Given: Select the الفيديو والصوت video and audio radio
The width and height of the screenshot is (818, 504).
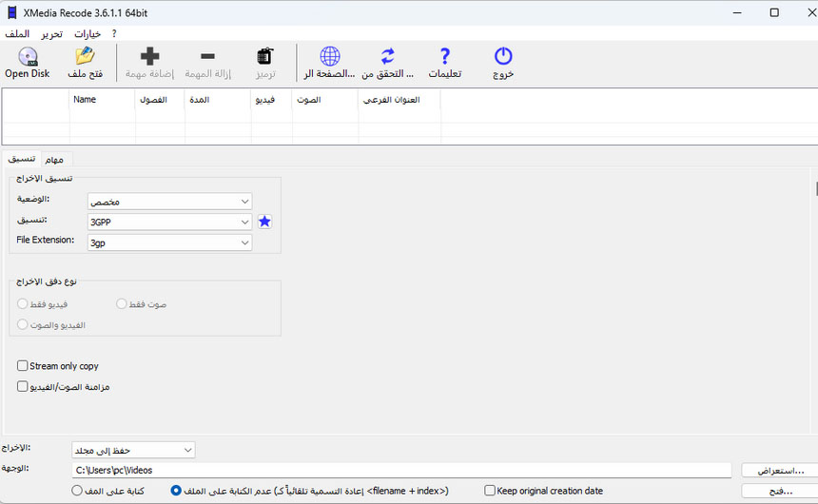Looking at the screenshot, I should coord(23,324).
